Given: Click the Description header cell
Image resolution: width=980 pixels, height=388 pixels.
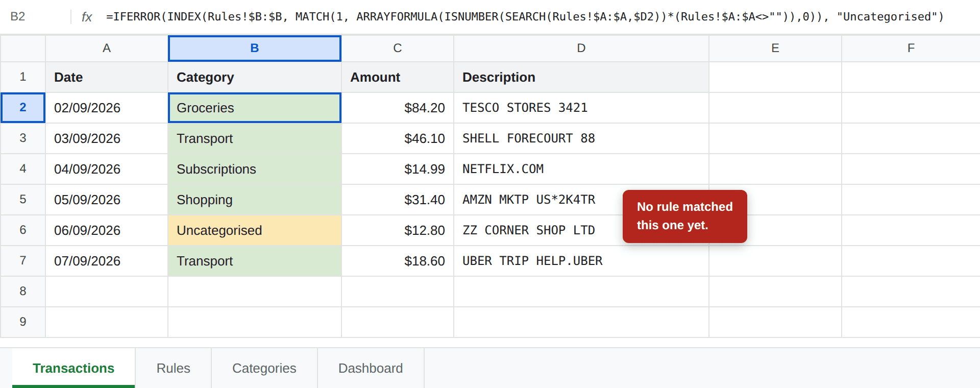Looking at the screenshot, I should (x=581, y=77).
